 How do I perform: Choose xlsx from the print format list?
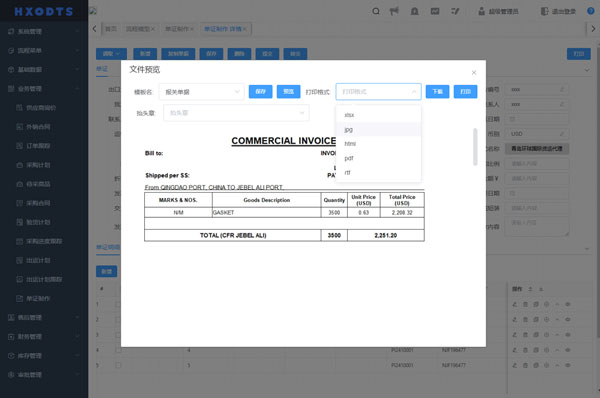[378, 115]
